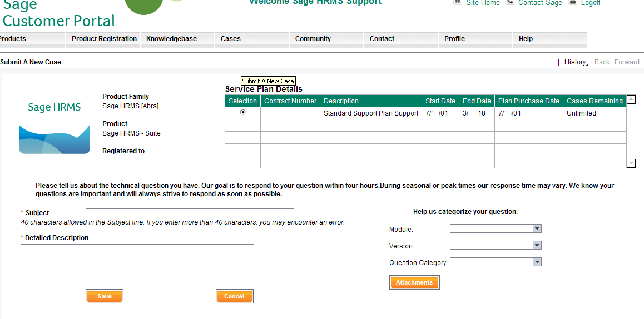Click the Attachments button
The height and width of the screenshot is (319, 644).
point(414,282)
